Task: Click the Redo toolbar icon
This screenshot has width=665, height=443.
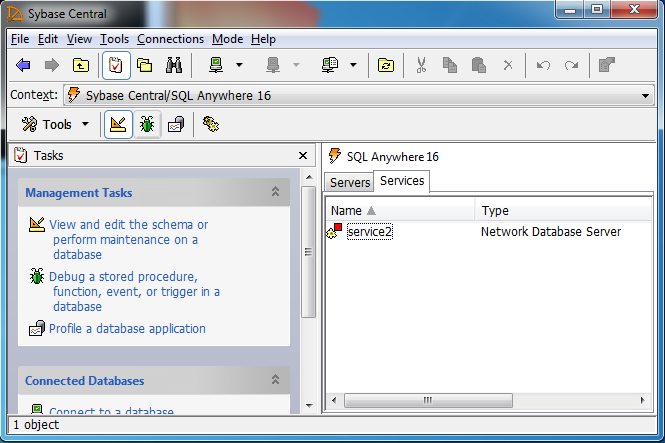Action: 571,65
